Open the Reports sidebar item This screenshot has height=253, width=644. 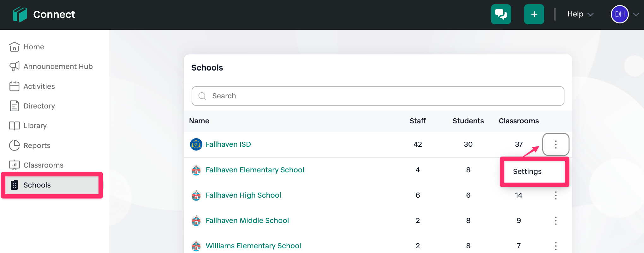click(x=37, y=145)
